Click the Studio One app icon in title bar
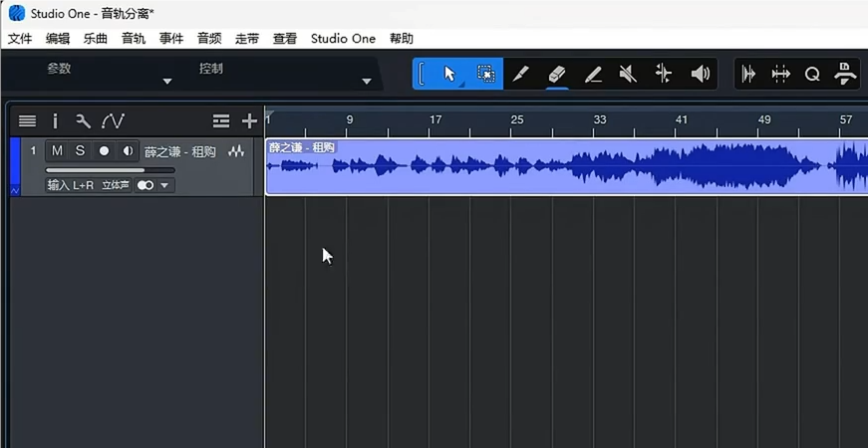This screenshot has width=868, height=448. [17, 13]
